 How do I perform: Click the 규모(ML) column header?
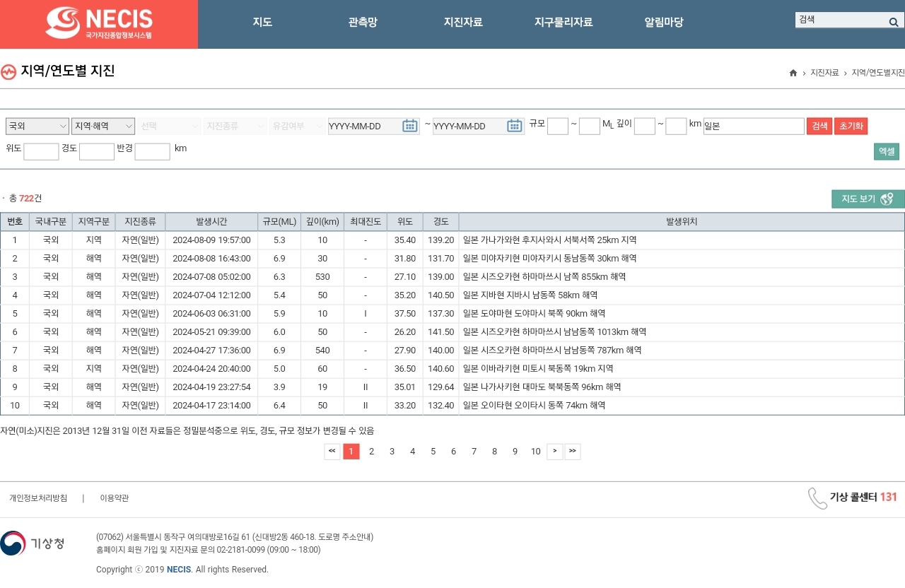point(279,221)
